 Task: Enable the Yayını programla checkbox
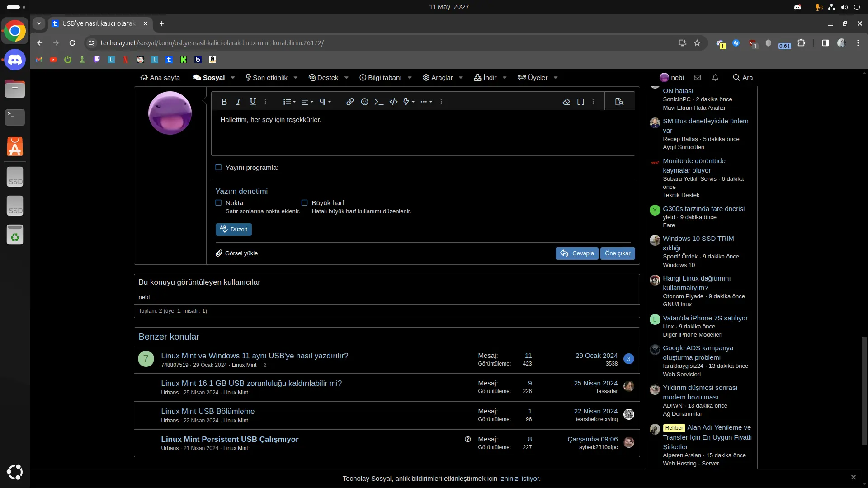[218, 168]
